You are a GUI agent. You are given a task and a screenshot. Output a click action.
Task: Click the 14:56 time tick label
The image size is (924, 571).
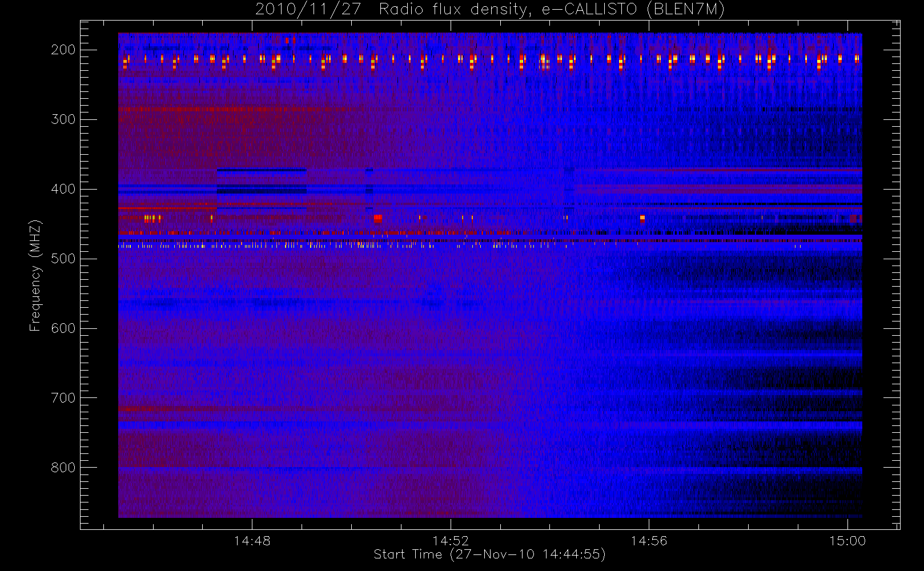coord(649,541)
